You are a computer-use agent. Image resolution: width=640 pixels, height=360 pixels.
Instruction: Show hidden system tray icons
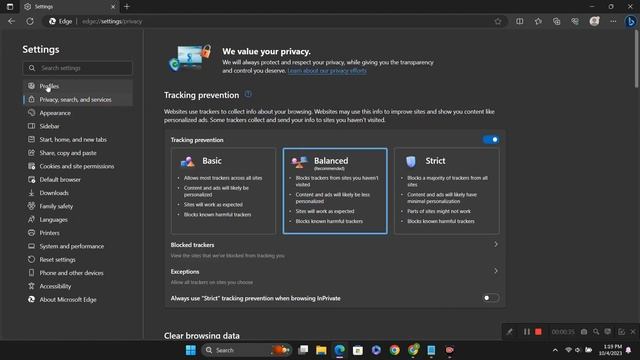click(x=555, y=350)
